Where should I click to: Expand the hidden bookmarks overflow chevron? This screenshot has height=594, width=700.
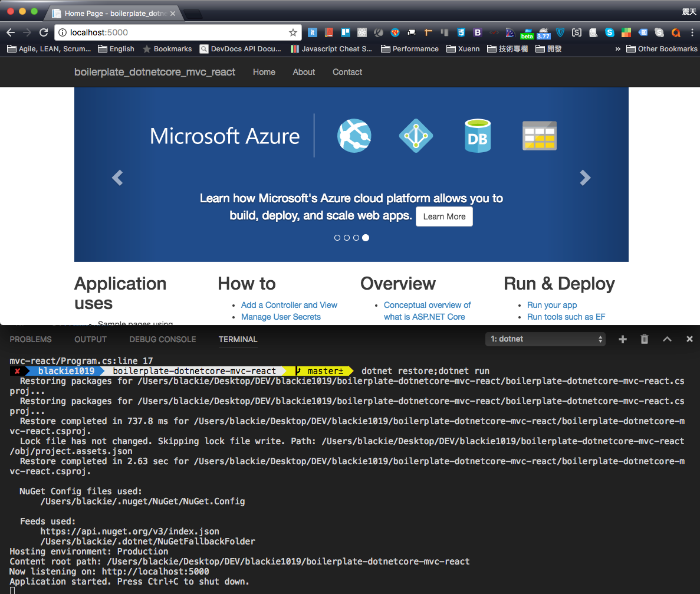617,49
